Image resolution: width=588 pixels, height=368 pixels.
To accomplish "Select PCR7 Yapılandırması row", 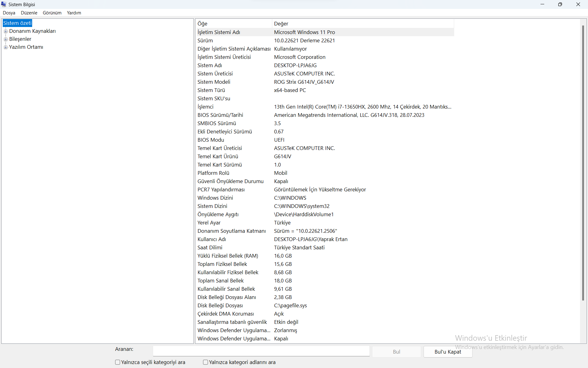I will 325,190.
